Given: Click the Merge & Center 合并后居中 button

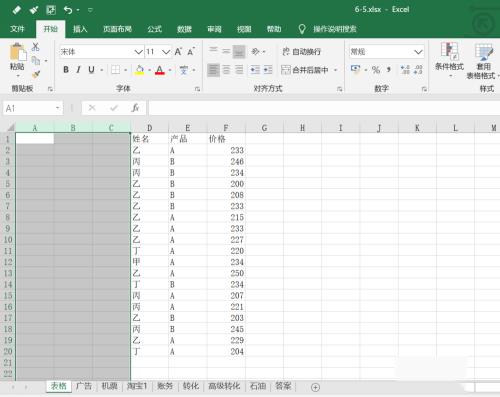Looking at the screenshot, I should click(x=305, y=70).
